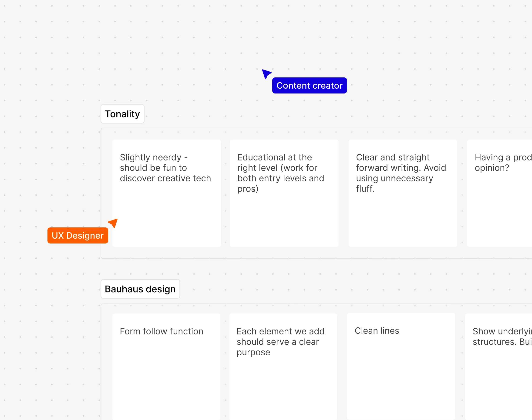
Task: Select the Content creator name tag
Action: [309, 85]
